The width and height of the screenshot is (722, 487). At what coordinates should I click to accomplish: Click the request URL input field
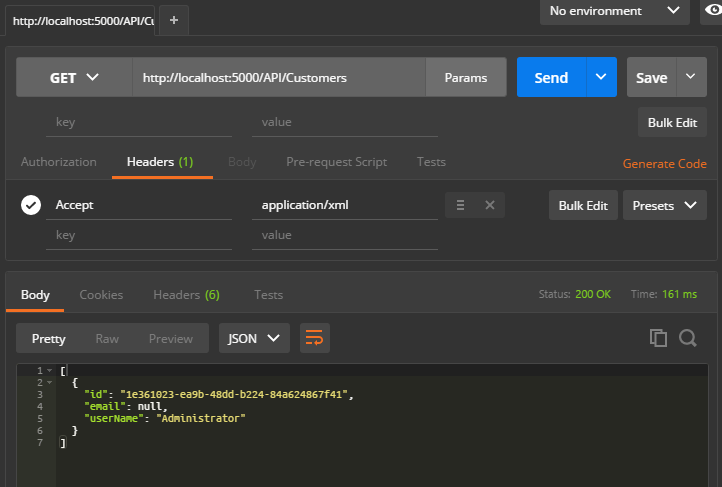pyautogui.click(x=279, y=77)
